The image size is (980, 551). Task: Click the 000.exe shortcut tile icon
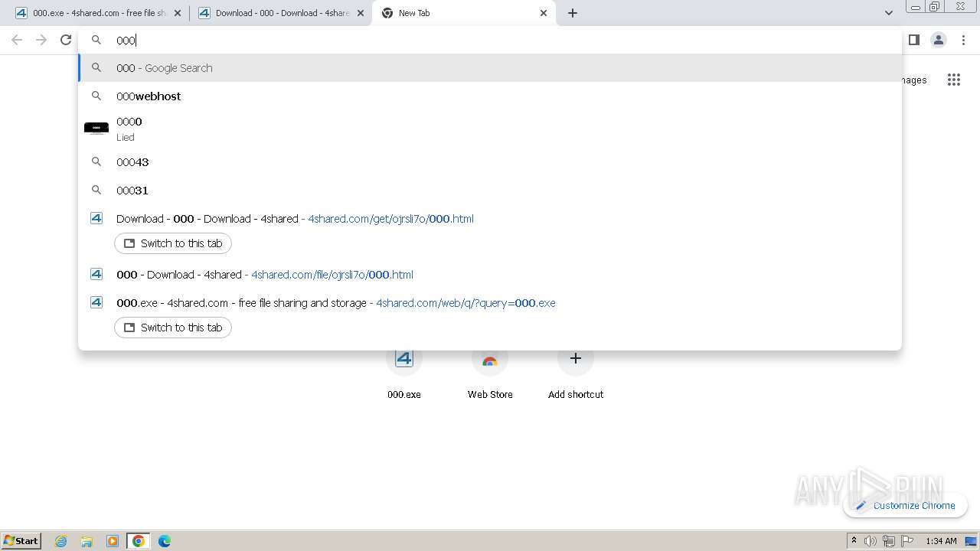coord(404,358)
